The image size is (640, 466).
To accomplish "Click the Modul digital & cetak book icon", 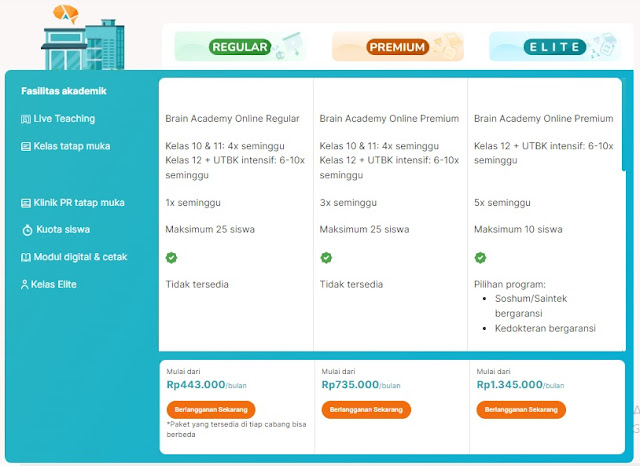I will coord(26,257).
